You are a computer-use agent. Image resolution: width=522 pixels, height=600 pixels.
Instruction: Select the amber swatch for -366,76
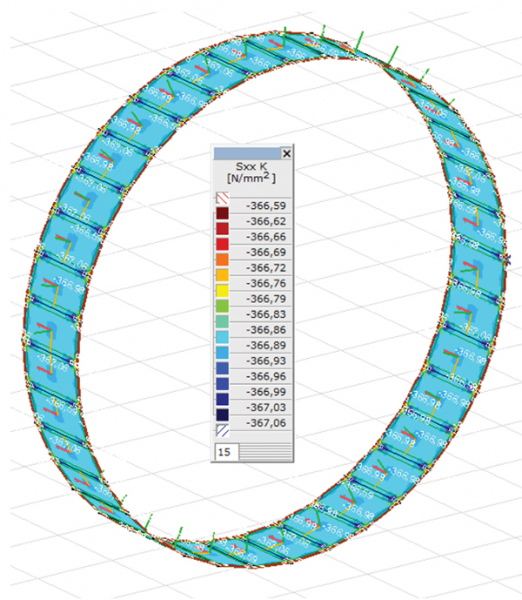tap(222, 276)
